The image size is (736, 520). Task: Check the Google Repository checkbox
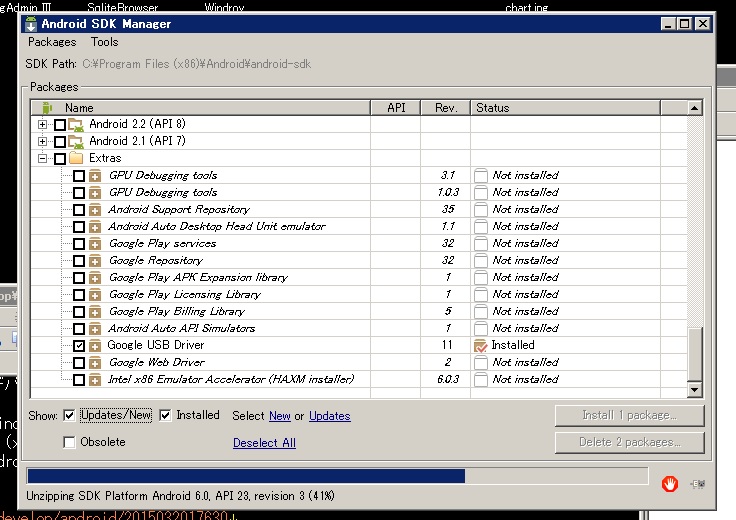[79, 260]
